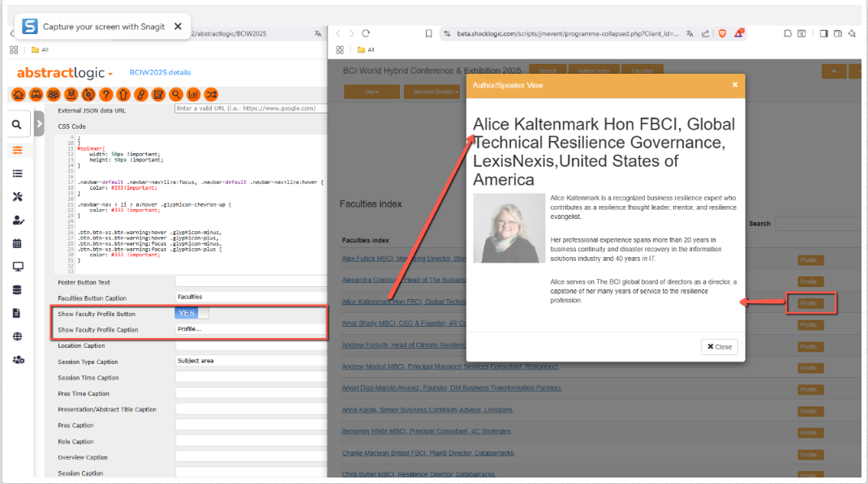The width and height of the screenshot is (868, 484).
Task: Click the Faculties Button Caption field
Action: pyautogui.click(x=251, y=297)
